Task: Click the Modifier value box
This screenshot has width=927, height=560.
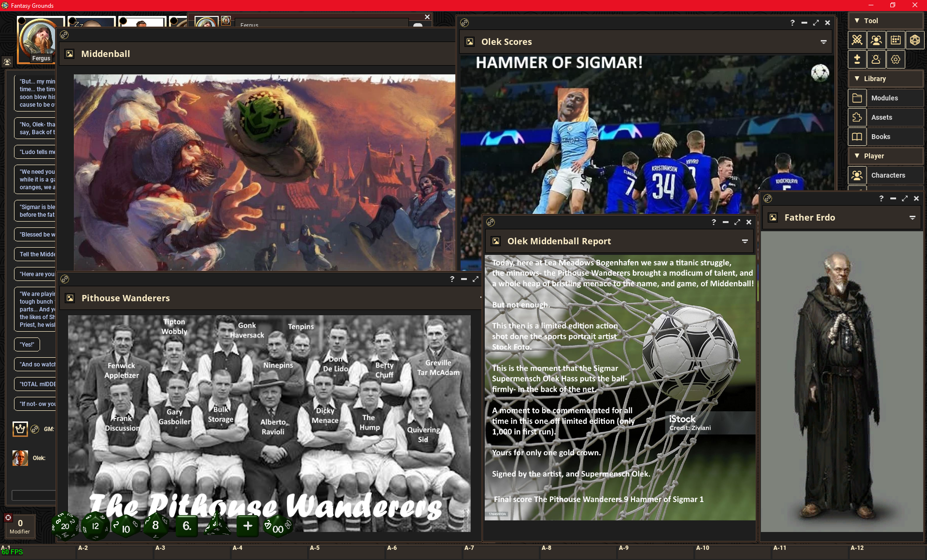Action: [x=20, y=526]
